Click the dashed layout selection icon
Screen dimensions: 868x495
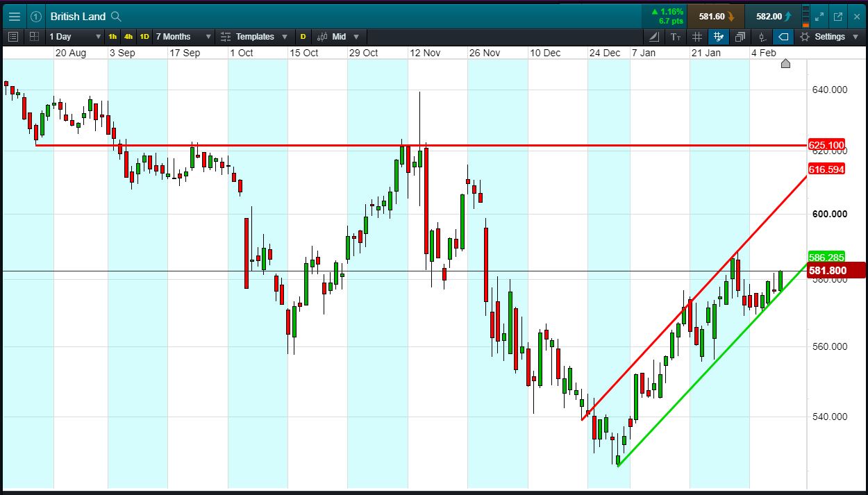click(34, 37)
